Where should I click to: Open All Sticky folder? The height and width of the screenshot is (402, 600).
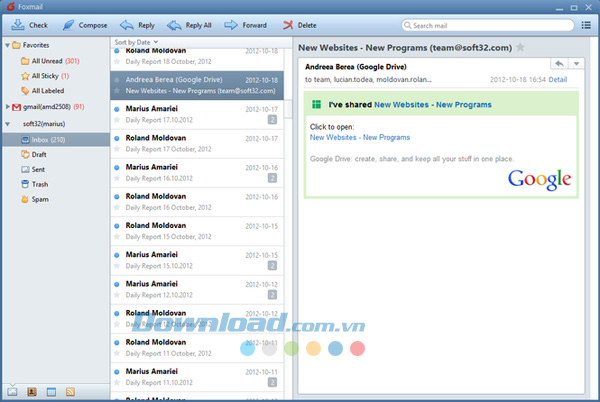pyautogui.click(x=45, y=76)
